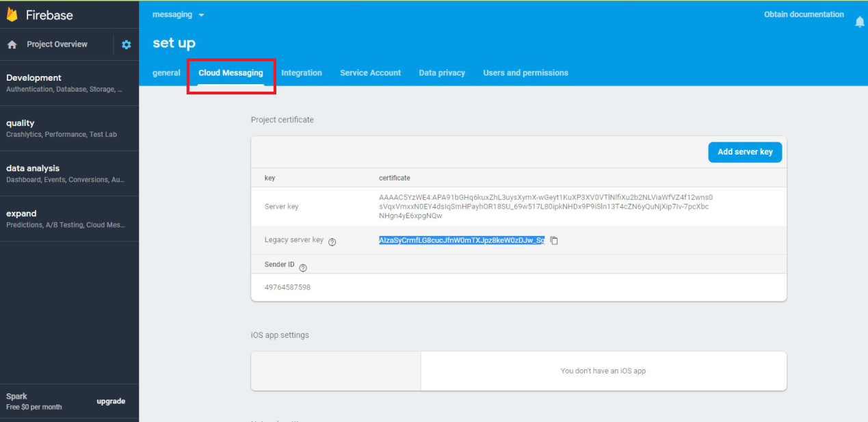Switch to Users and permissions tab
This screenshot has height=422, width=868.
525,72
